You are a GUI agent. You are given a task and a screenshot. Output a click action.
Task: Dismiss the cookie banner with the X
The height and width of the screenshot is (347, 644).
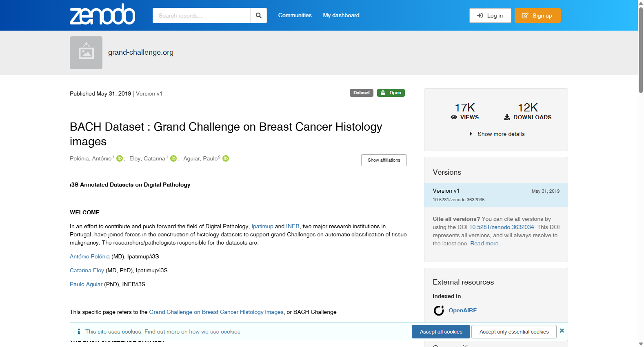click(x=562, y=331)
